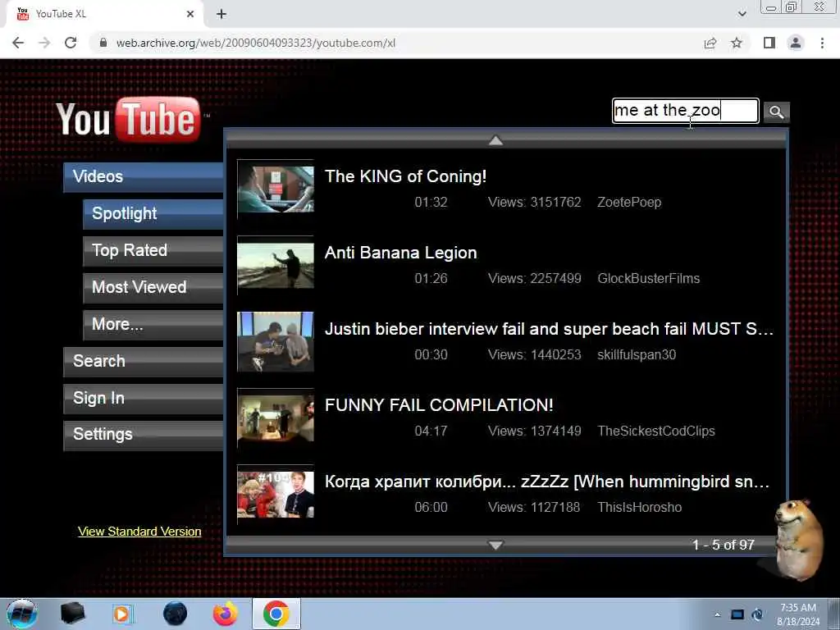Viewport: 840px width, 630px height.
Task: Open the Anti Banana Legion thumbnail
Action: (276, 265)
